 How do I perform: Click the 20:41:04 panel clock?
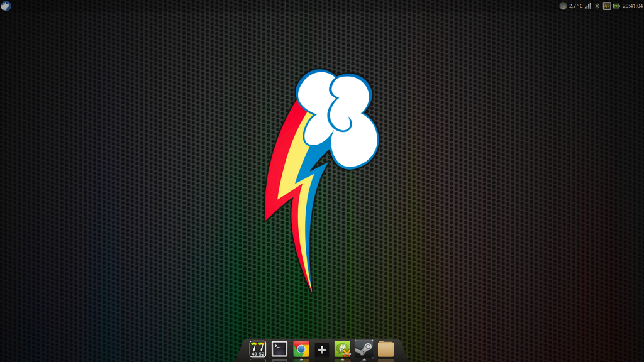pos(633,6)
